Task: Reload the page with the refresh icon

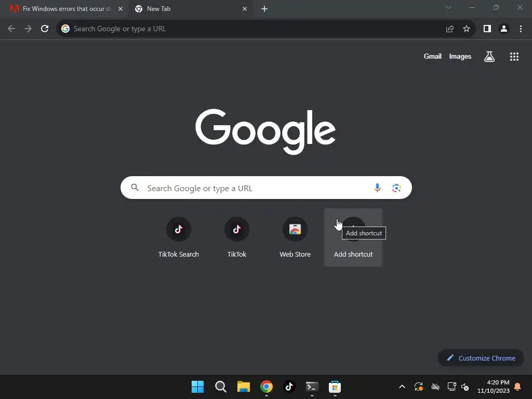Action: pos(45,29)
